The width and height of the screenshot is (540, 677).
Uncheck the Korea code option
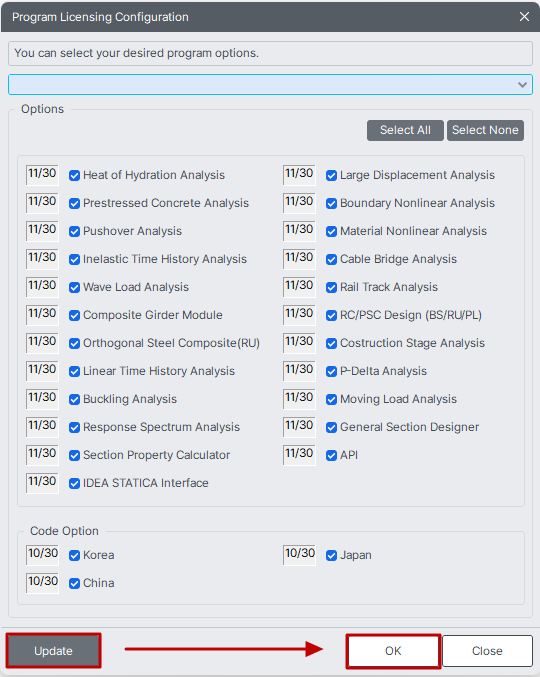coord(74,555)
